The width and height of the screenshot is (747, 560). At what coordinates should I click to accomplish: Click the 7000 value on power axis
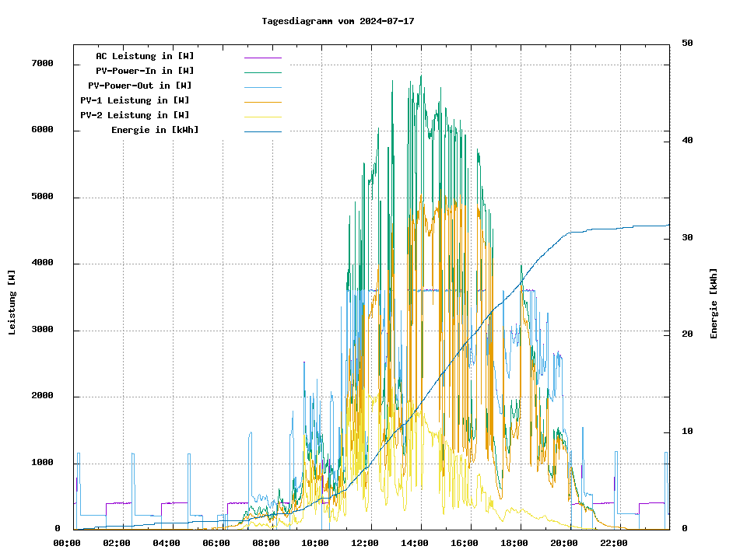[x=42, y=64]
